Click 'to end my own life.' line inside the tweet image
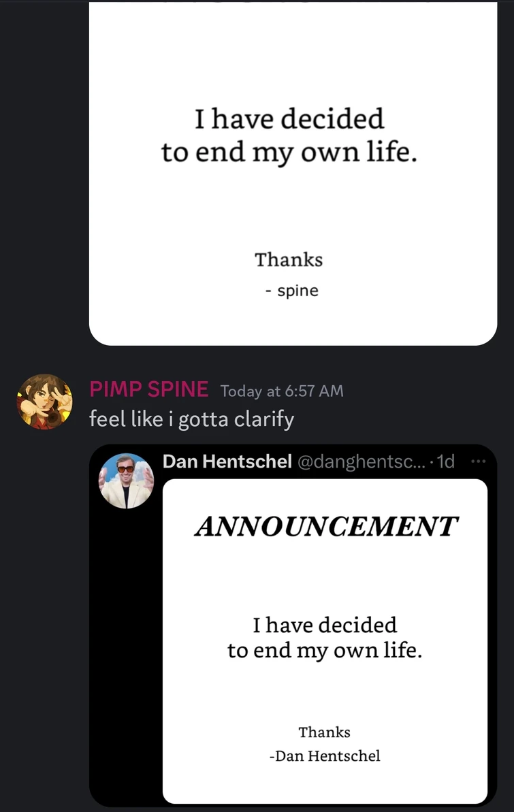 click(x=325, y=651)
